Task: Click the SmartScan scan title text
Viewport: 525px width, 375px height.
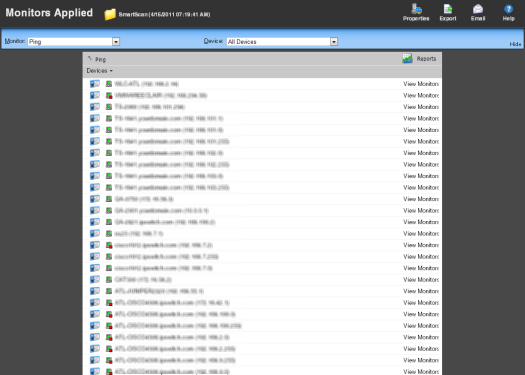Action: pos(164,14)
